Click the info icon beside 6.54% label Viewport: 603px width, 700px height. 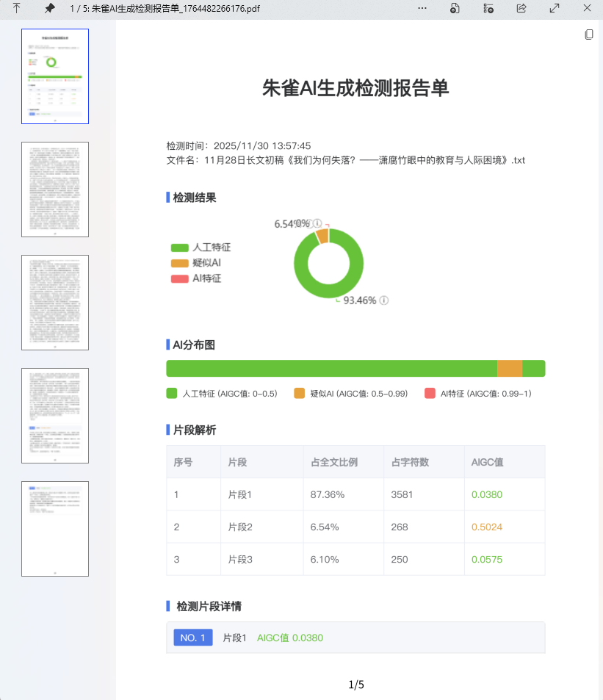tap(317, 223)
